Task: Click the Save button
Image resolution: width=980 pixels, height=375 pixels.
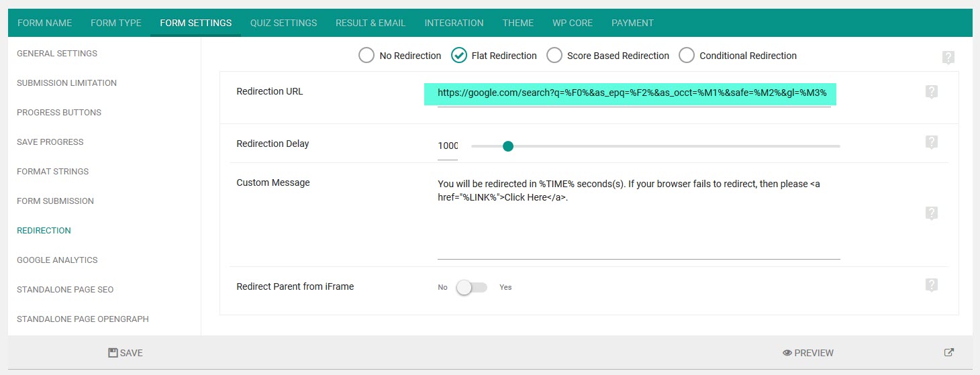Action: 126,353
